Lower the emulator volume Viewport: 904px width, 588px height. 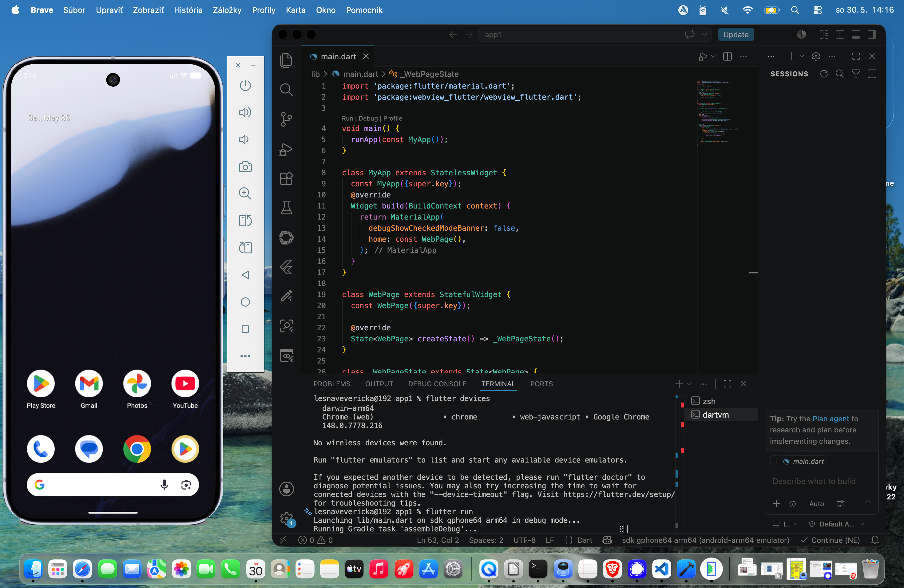coord(244,139)
